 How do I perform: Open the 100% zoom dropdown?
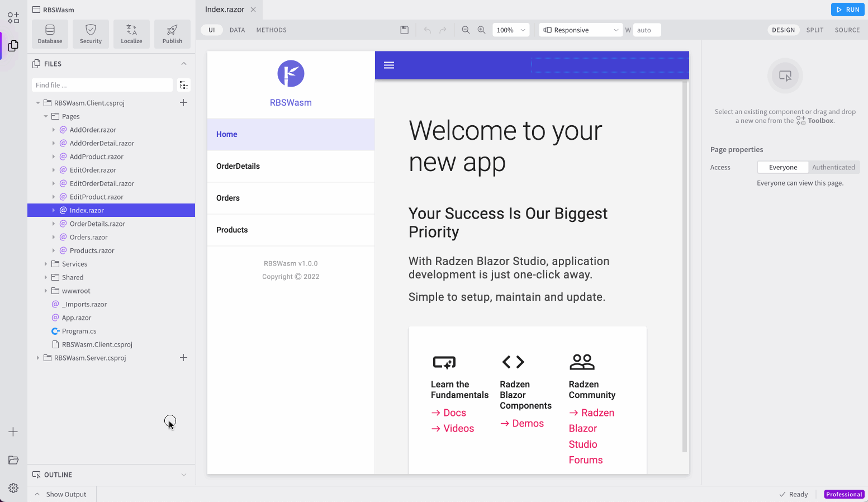(510, 30)
